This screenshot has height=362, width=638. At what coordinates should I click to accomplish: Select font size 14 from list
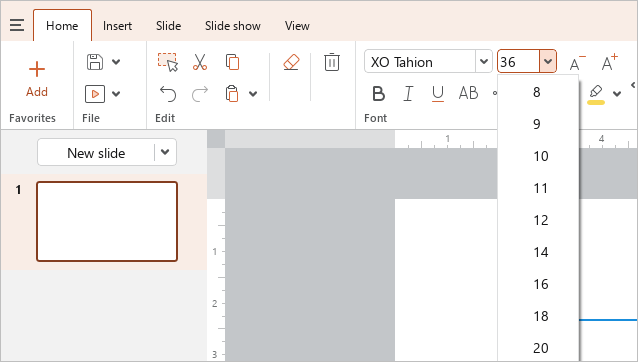point(538,252)
